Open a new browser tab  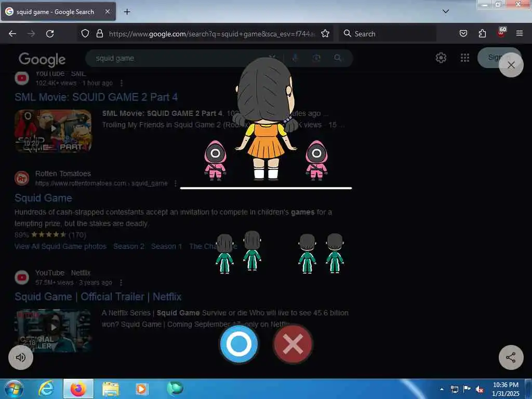[127, 12]
